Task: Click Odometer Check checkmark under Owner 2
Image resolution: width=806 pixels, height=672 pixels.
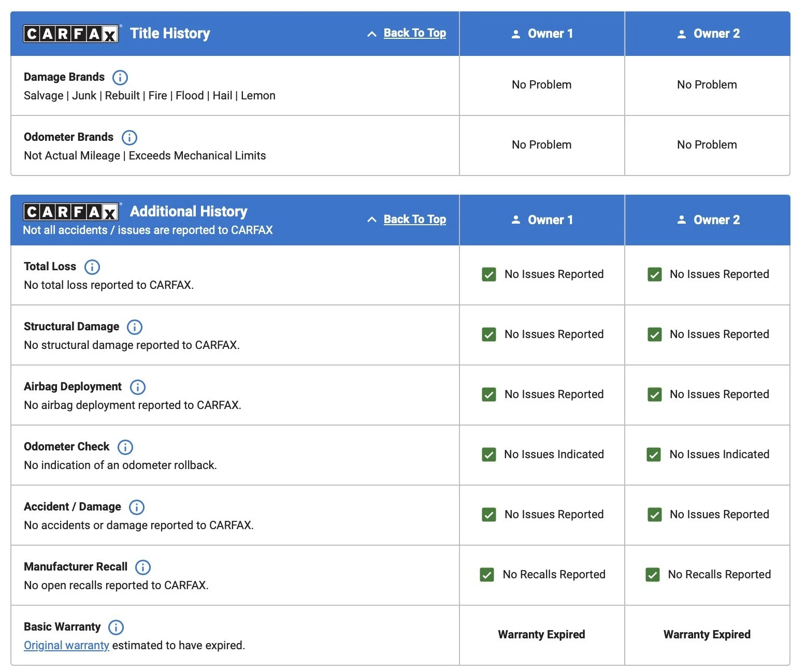Action: (x=654, y=455)
